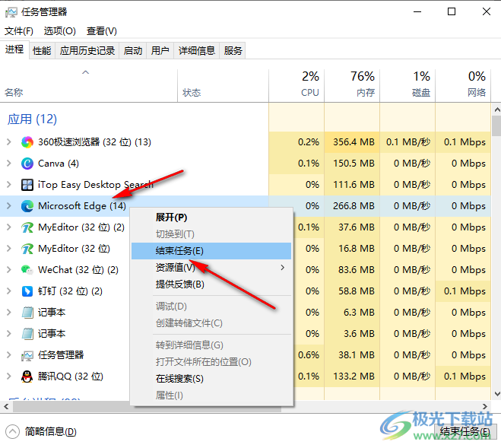Switch to the 用户 tab

[x=160, y=50]
